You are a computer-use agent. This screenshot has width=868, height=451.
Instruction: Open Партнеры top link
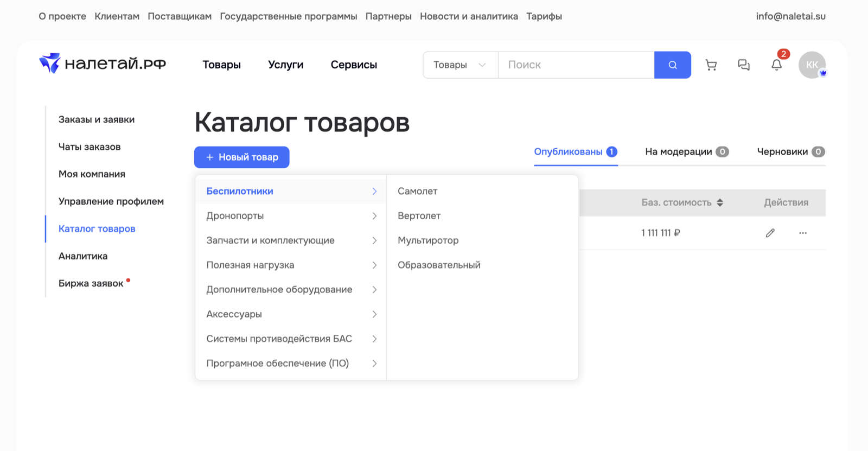388,16
